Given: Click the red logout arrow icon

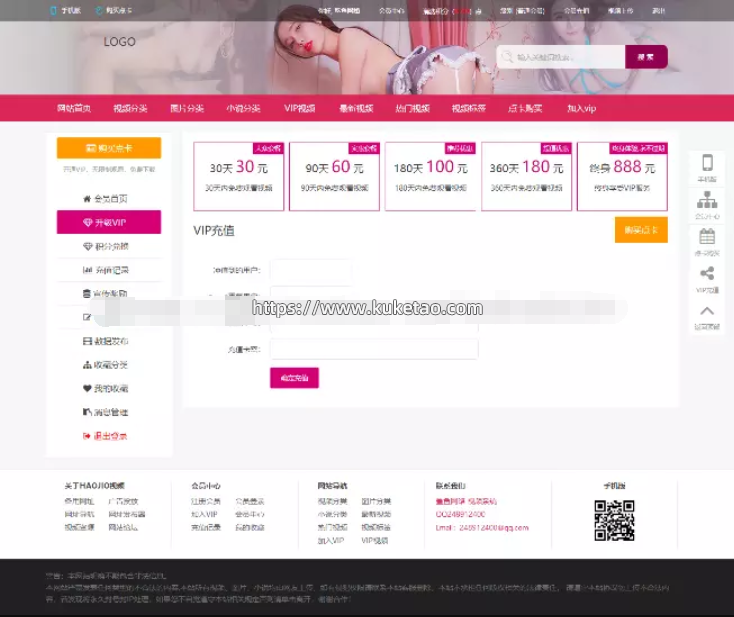Looking at the screenshot, I should click(87, 436).
